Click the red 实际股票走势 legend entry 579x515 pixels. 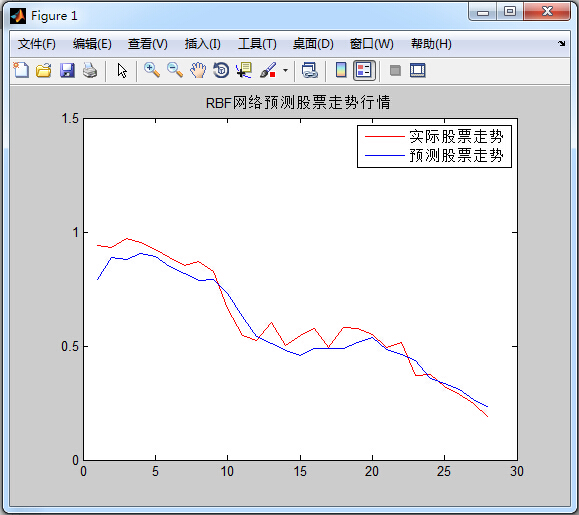[434, 137]
